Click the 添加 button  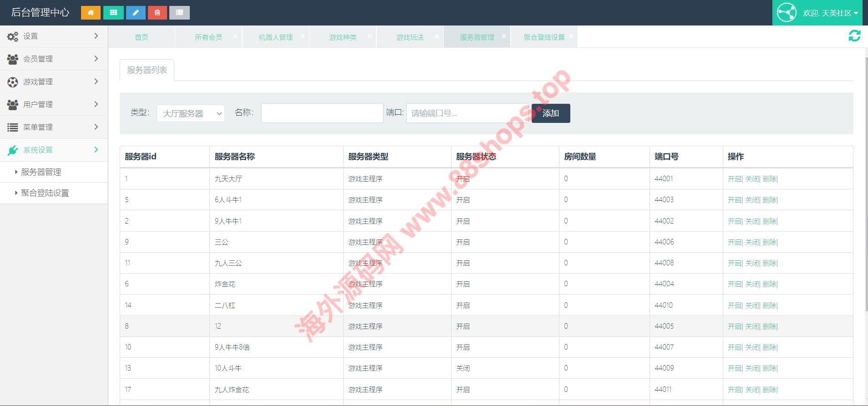click(550, 113)
